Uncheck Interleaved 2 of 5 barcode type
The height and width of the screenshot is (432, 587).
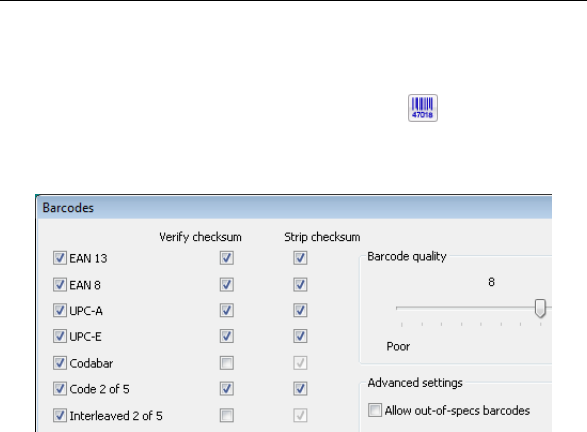pyautogui.click(x=60, y=415)
